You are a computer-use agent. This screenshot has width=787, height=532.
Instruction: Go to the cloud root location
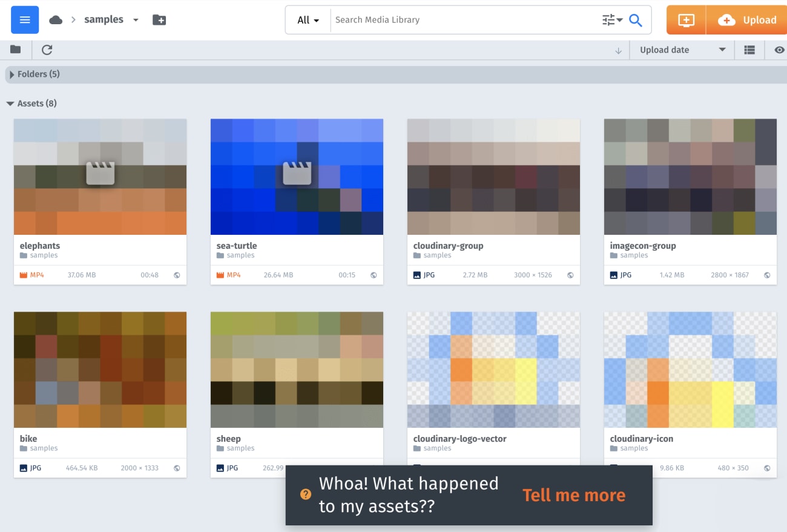(56, 20)
